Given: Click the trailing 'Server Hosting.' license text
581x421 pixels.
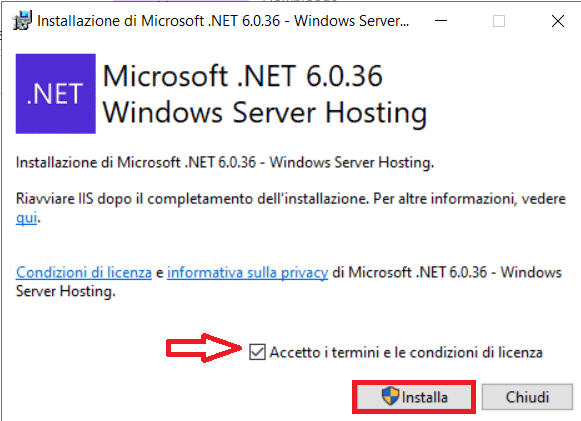Looking at the screenshot, I should coord(66,291).
